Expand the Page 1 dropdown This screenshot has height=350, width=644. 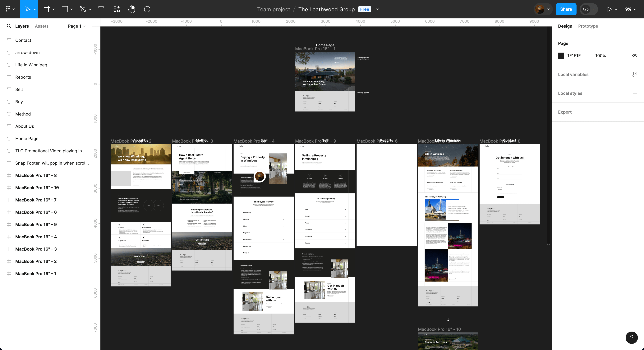(77, 26)
